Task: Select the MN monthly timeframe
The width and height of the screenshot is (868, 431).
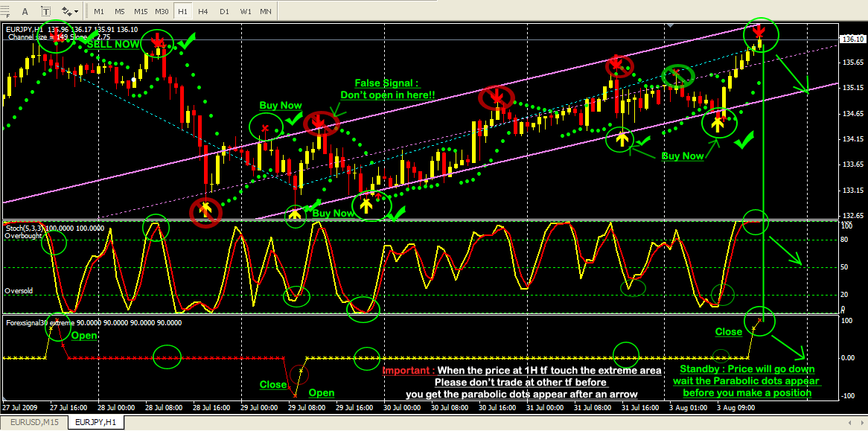Action: (x=265, y=11)
